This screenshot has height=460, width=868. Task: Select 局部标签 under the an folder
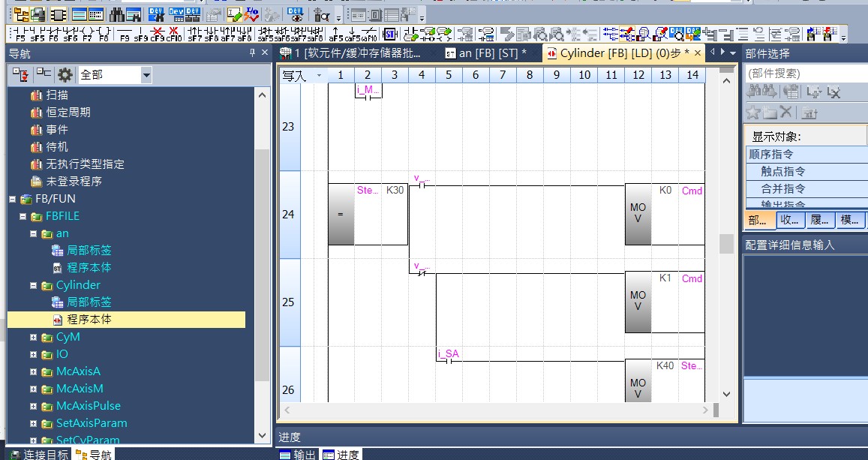point(89,251)
